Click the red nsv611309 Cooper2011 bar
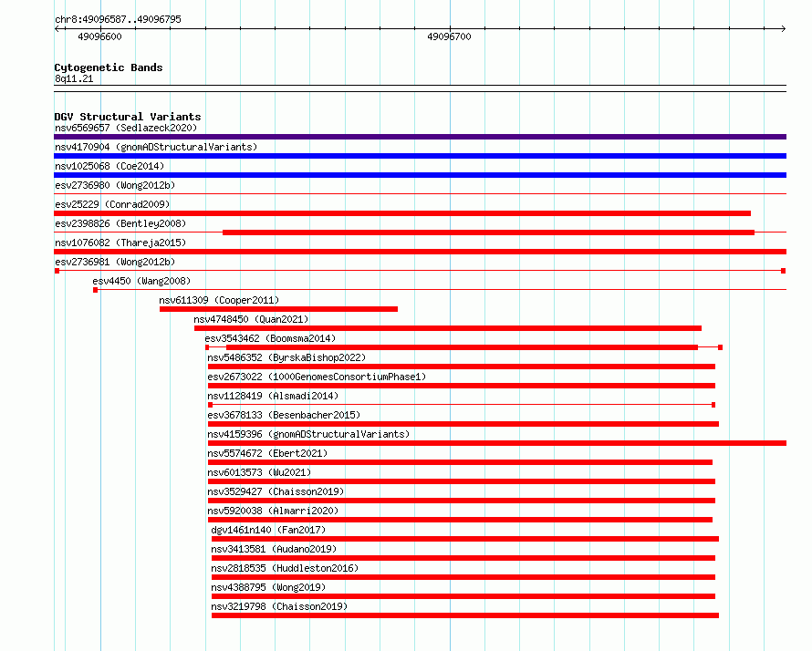Viewport: 812px width, 651px height. click(x=278, y=309)
